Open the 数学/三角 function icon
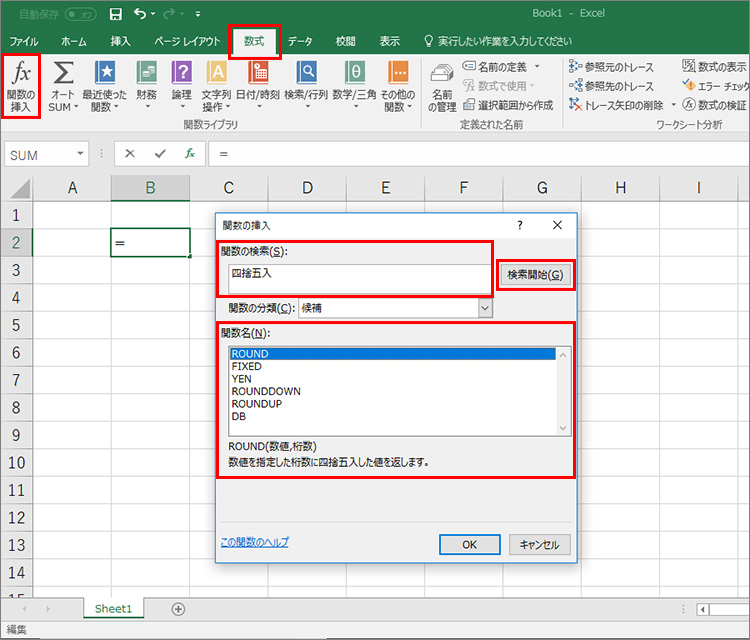The height and width of the screenshot is (640, 750). (x=354, y=86)
